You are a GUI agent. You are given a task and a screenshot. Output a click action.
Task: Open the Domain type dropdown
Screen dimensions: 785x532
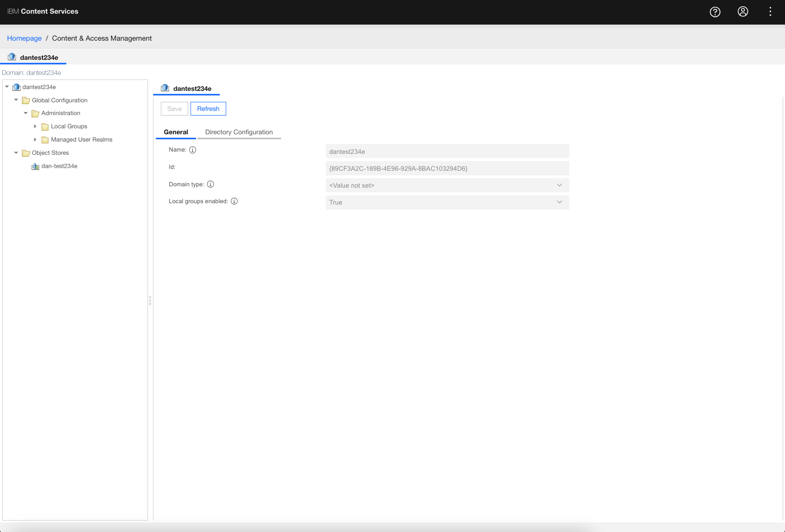pyautogui.click(x=447, y=185)
